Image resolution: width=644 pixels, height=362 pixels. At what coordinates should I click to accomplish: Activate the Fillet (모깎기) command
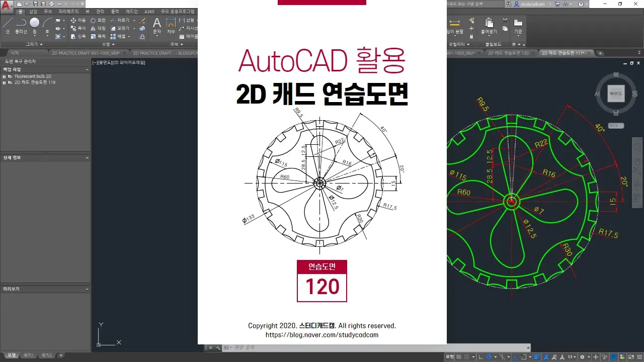120,28
